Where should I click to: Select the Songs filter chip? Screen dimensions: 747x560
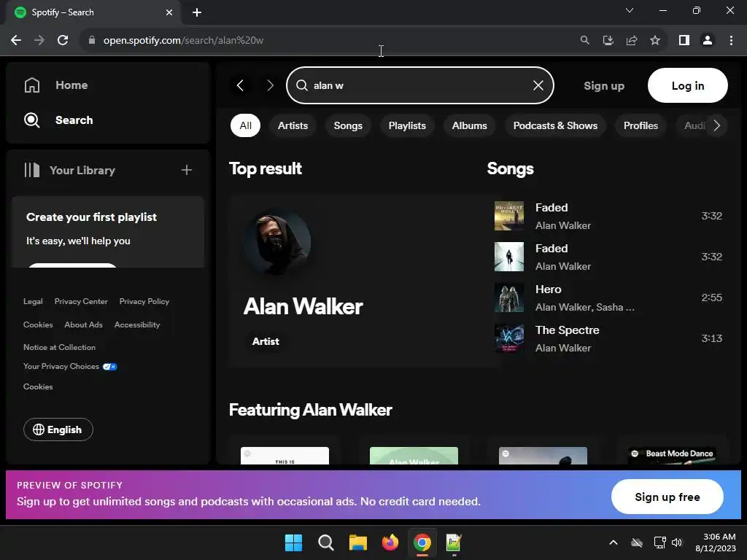coord(348,125)
